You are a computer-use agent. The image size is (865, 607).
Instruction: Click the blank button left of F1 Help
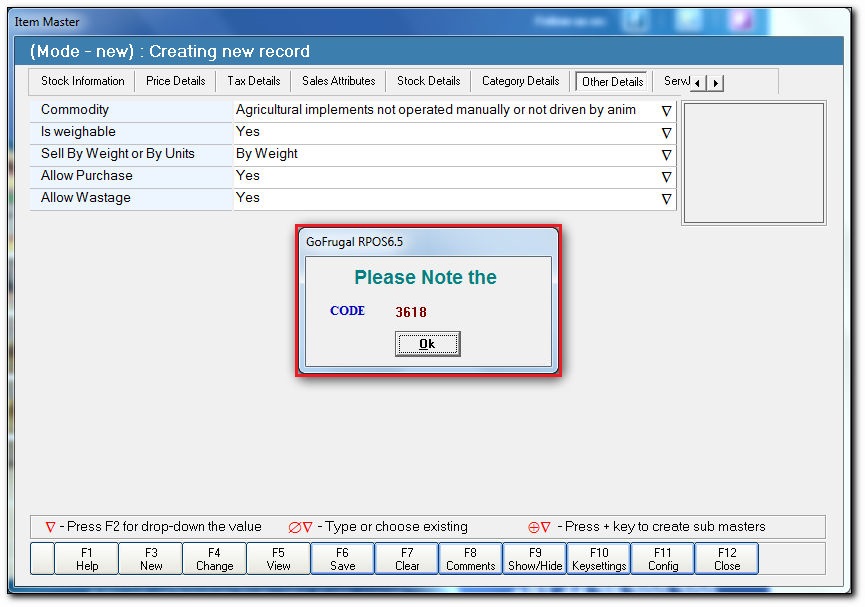(x=42, y=559)
